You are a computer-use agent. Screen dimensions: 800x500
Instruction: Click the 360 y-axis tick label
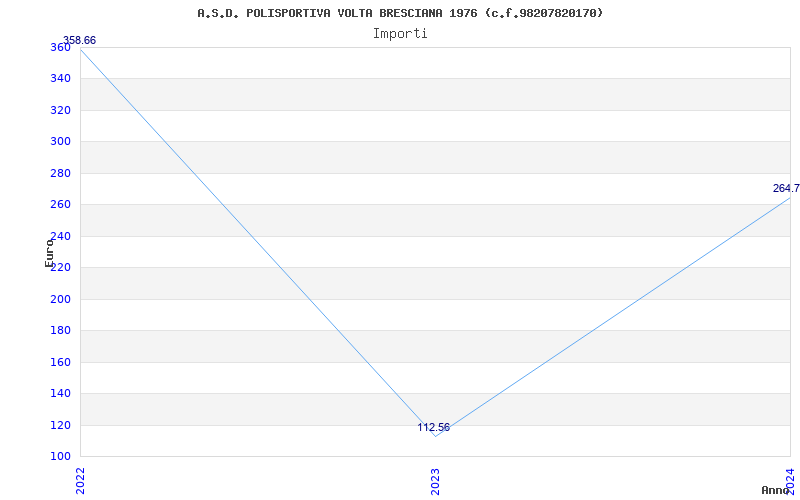(x=60, y=47)
